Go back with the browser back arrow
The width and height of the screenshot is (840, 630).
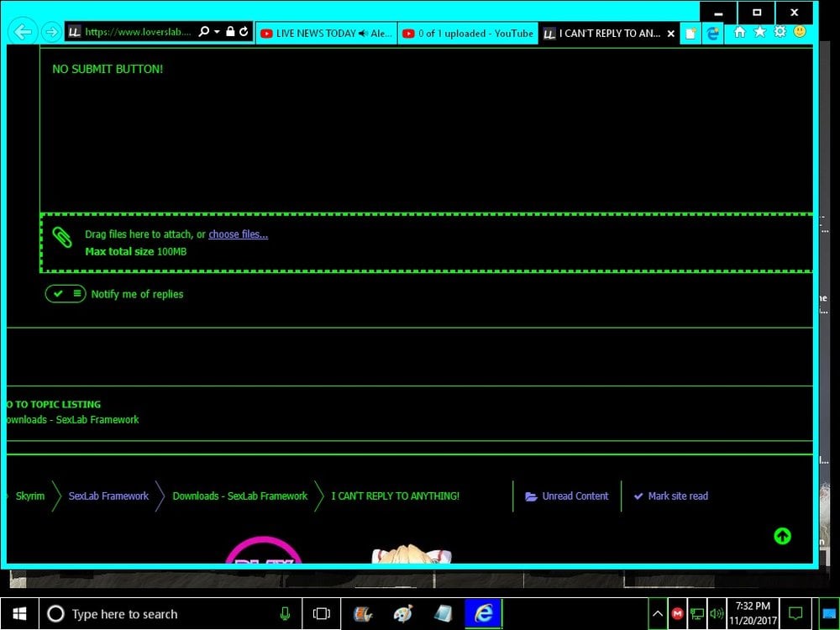(x=23, y=32)
